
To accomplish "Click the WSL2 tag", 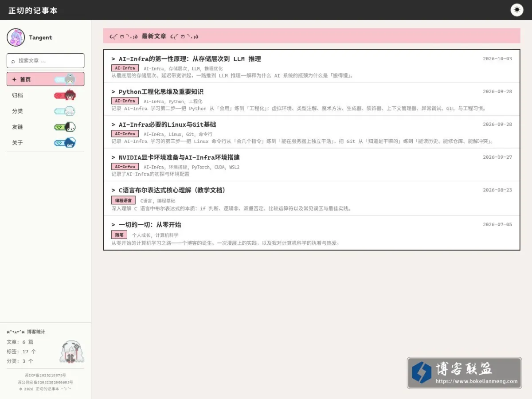I will [x=234, y=167].
